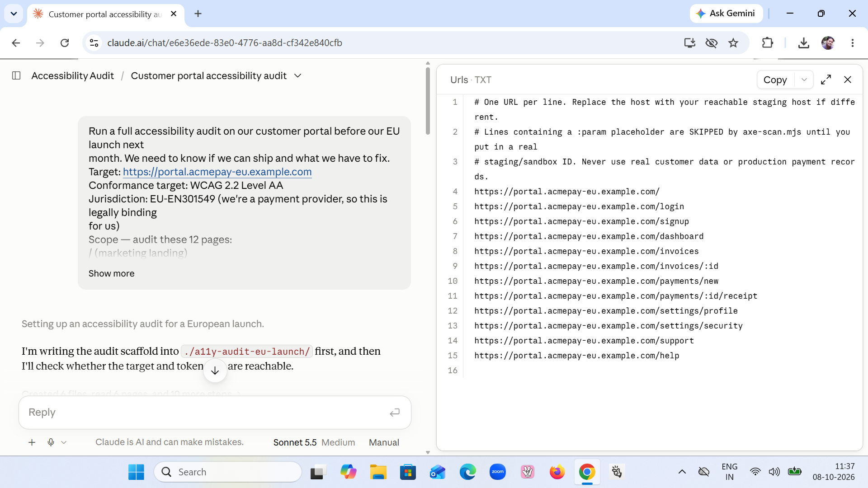Close the Urls TXT artifact panel
This screenshot has width=868, height=488.
848,80
